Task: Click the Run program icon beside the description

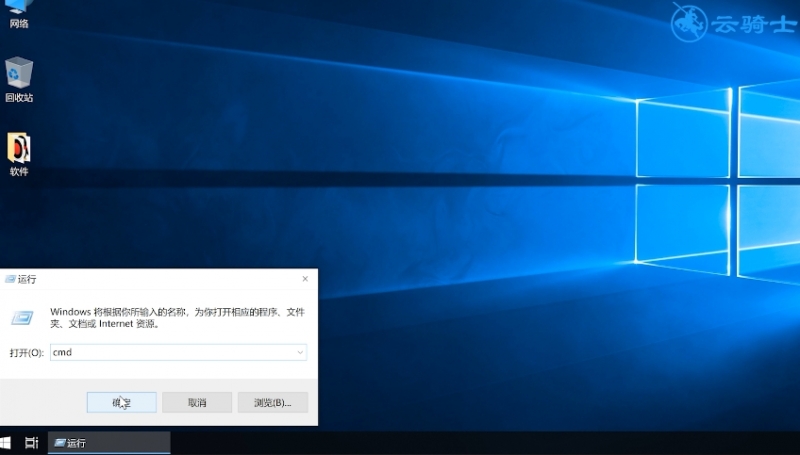Action: point(22,318)
